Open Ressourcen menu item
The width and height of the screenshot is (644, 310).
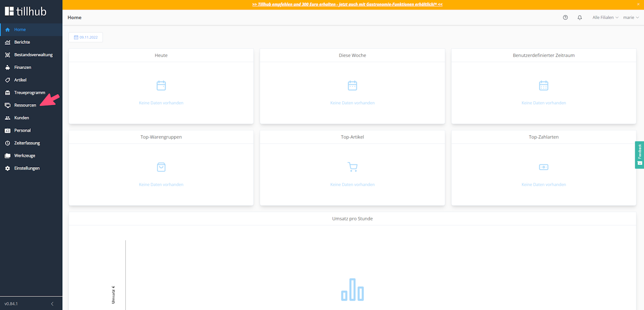[31, 105]
